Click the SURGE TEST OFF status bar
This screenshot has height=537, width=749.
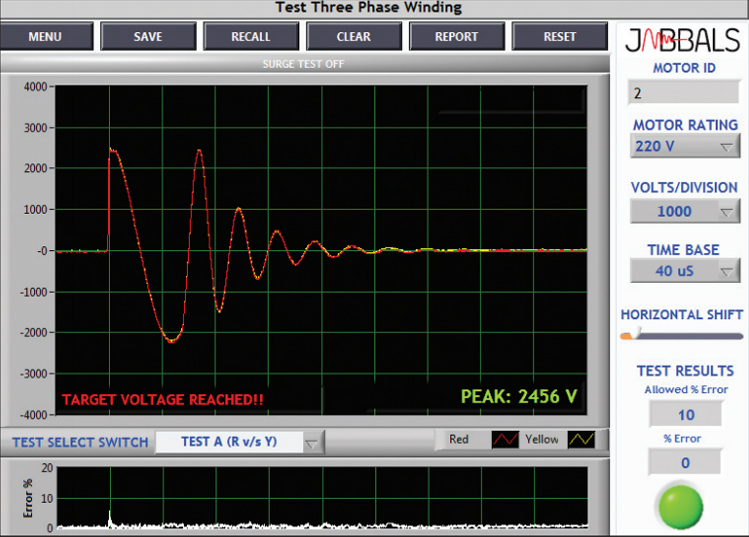pos(303,64)
